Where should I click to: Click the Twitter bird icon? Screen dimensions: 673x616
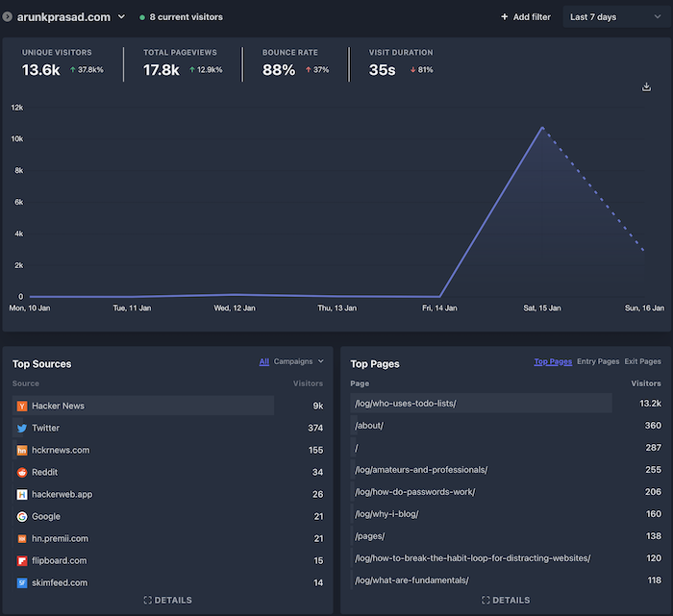[x=22, y=428]
